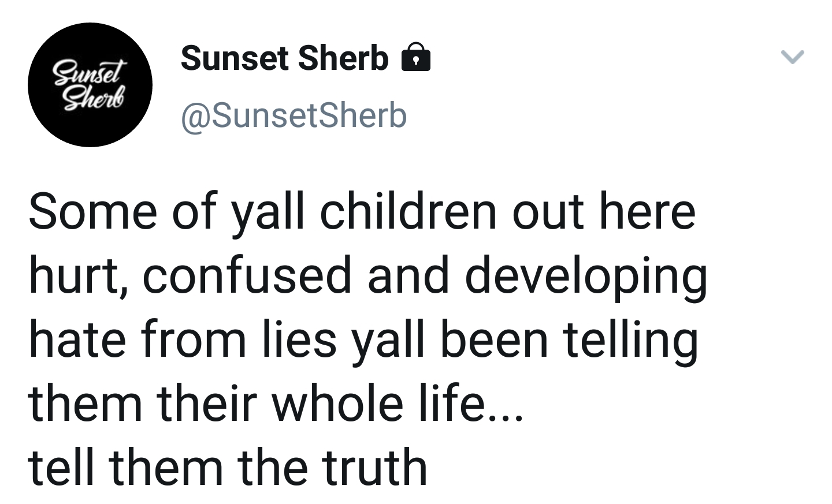Click the line 'hurt, confused and developing'
The width and height of the screenshot is (832, 504).
coord(368,275)
